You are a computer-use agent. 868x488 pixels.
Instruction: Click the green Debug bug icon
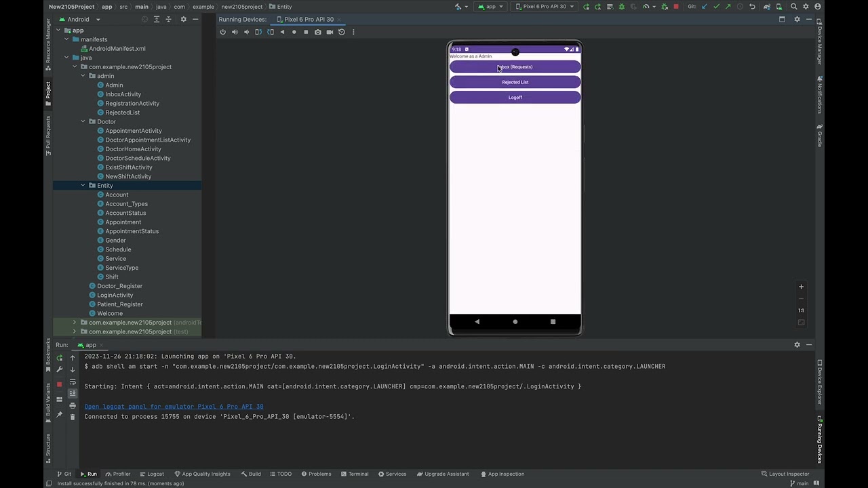point(621,7)
